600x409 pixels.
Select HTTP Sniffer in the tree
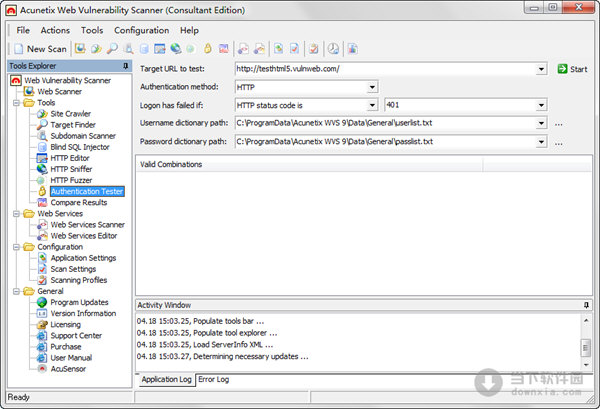click(71, 169)
